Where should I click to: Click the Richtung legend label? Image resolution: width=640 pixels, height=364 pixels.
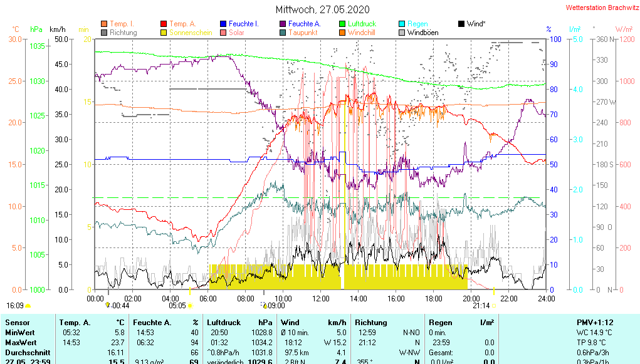(x=123, y=33)
